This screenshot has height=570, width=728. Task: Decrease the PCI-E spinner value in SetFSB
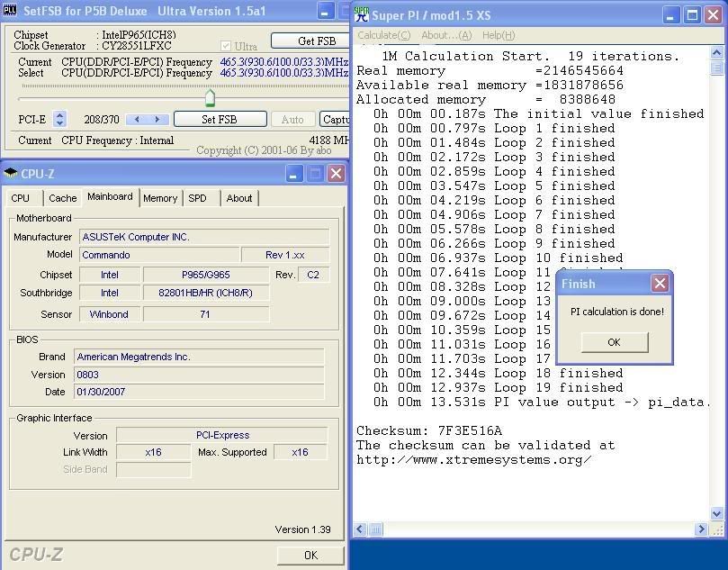(60, 123)
